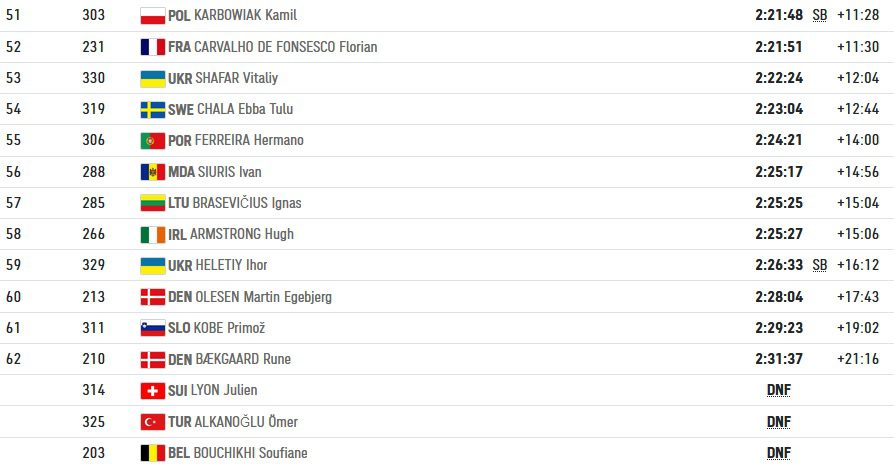Open athlete SHAFAR Vitaliy's name
Screen dimensions: 895x468
(x=236, y=78)
